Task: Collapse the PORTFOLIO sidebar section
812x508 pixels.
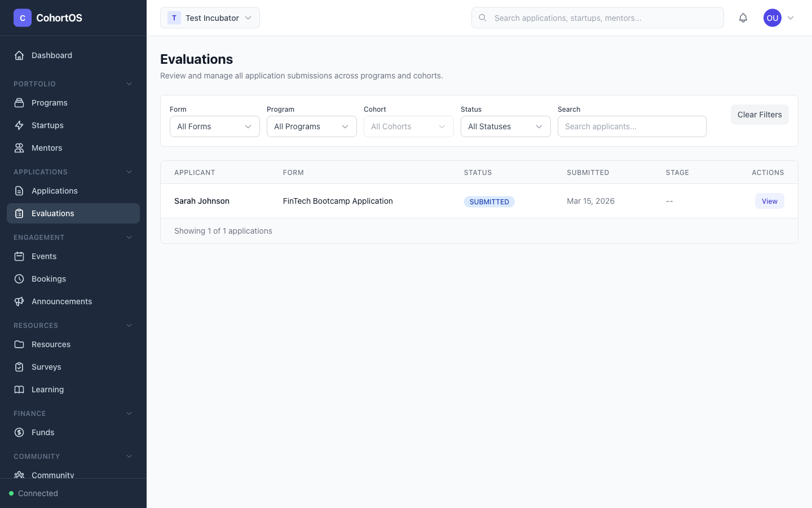Action: coord(129,84)
